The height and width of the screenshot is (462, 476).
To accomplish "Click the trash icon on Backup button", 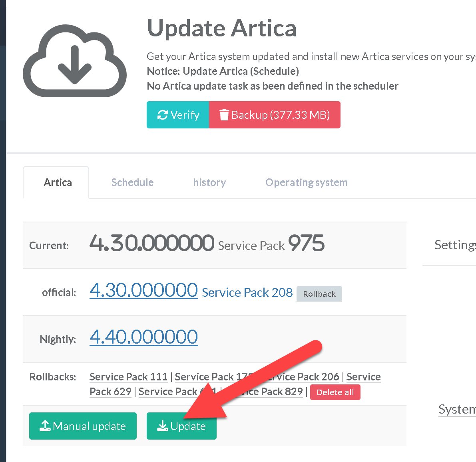I will pos(224,115).
